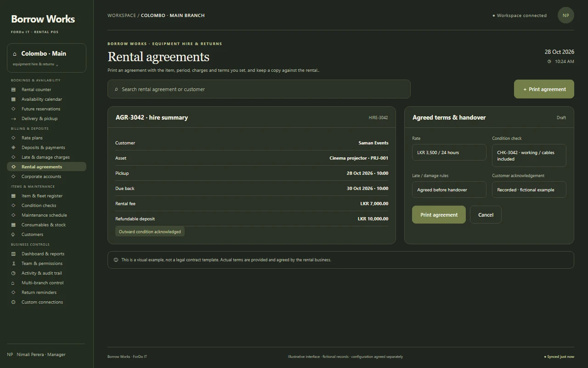Open Future reservations in the sidebar
588x368 pixels.
click(46, 109)
